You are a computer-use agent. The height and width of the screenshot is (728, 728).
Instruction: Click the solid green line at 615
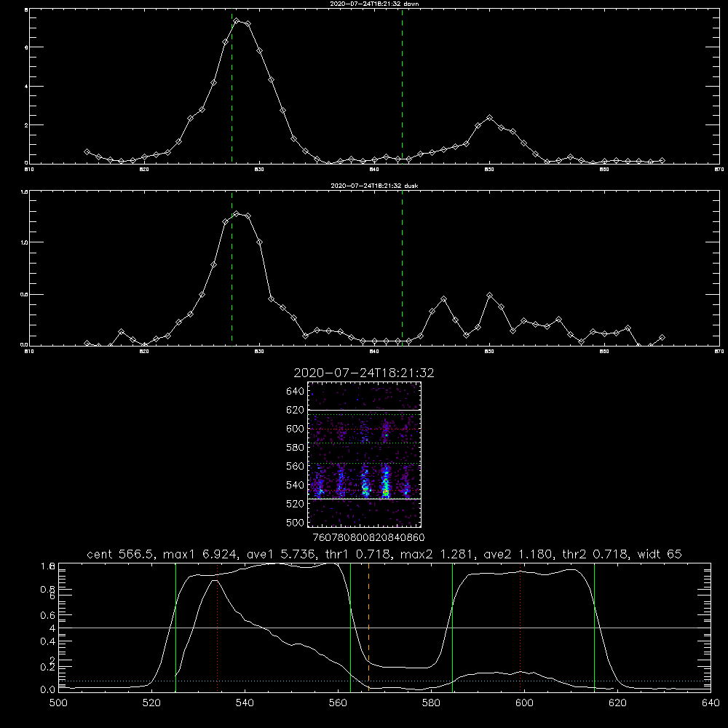(594, 628)
